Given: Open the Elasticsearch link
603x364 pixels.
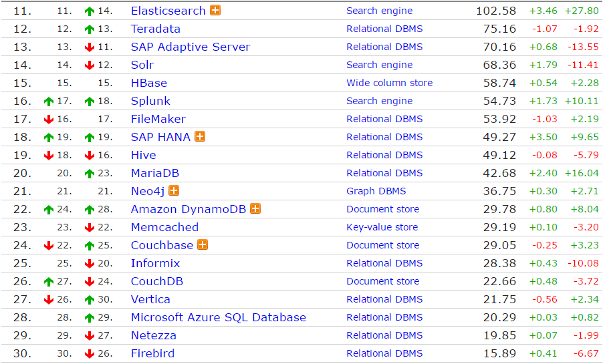Looking at the screenshot, I should (x=168, y=11).
